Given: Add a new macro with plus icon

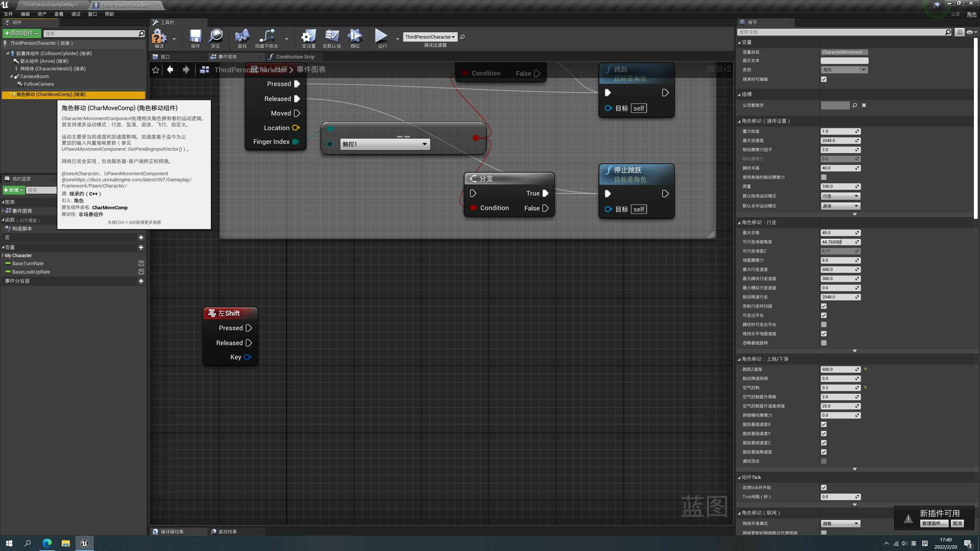Looking at the screenshot, I should coord(141,238).
